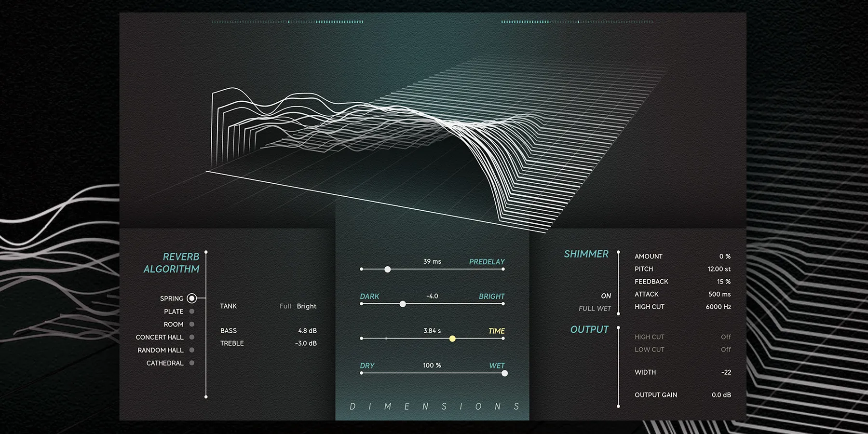Choose the Room reverb algorithm
Screen dimensions: 868x434
191,325
